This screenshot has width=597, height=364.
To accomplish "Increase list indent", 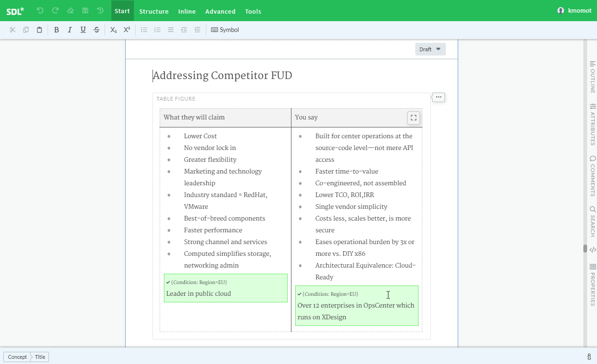I will tap(184, 30).
